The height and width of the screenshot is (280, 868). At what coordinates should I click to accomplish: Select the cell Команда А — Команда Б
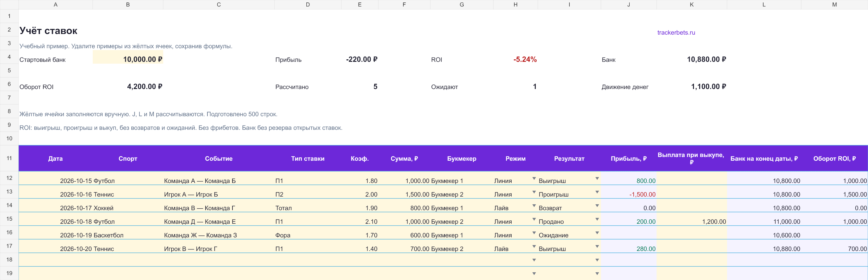(x=219, y=178)
